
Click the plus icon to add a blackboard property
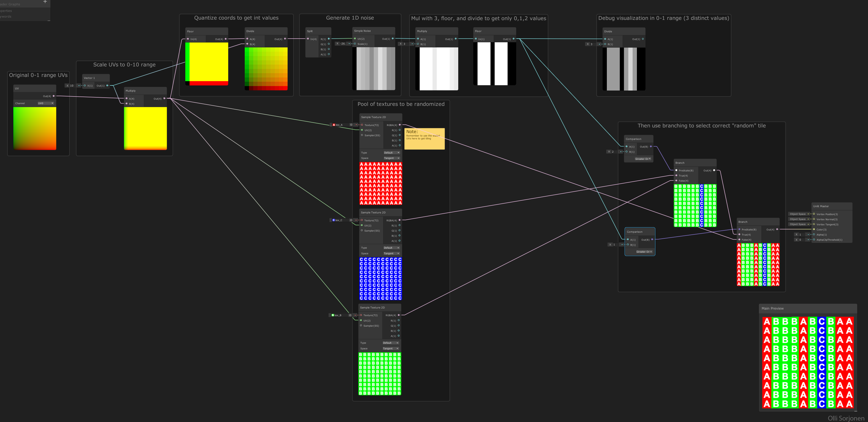(45, 2)
